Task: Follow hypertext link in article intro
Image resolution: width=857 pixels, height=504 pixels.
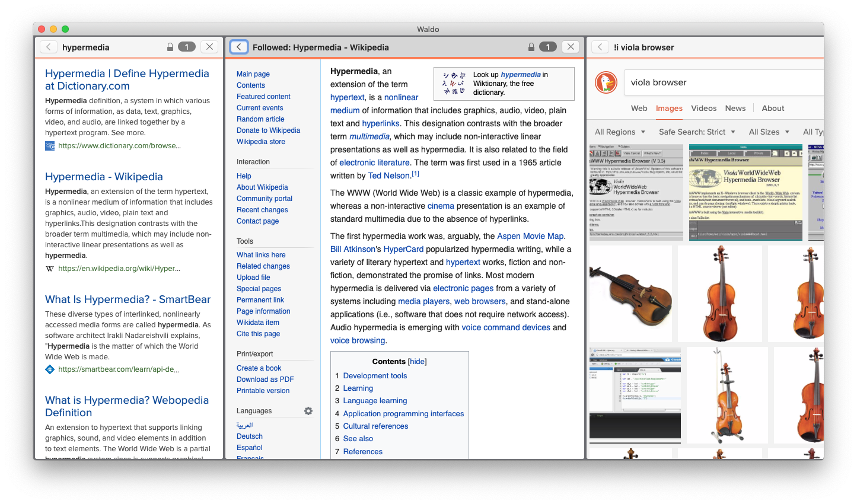Action: [348, 97]
